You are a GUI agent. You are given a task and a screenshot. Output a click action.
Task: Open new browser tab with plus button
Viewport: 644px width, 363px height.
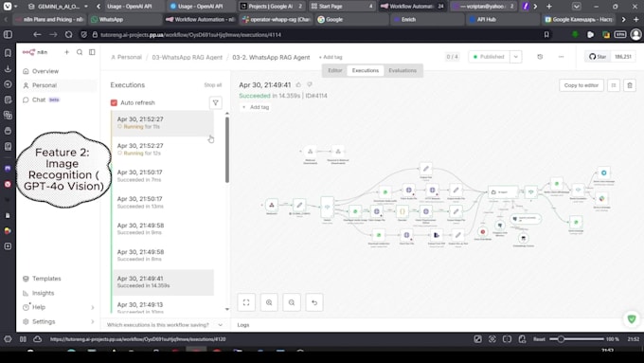(x=549, y=7)
